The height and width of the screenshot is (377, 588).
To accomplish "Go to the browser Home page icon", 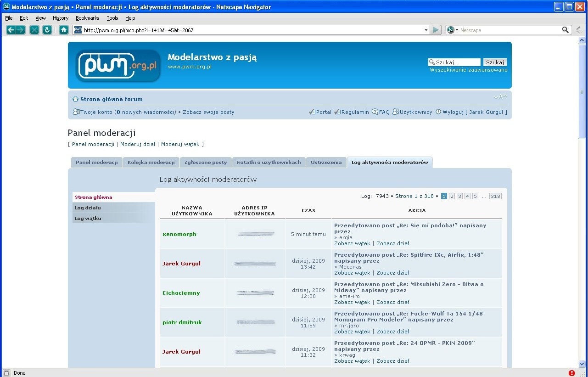I will pos(64,30).
